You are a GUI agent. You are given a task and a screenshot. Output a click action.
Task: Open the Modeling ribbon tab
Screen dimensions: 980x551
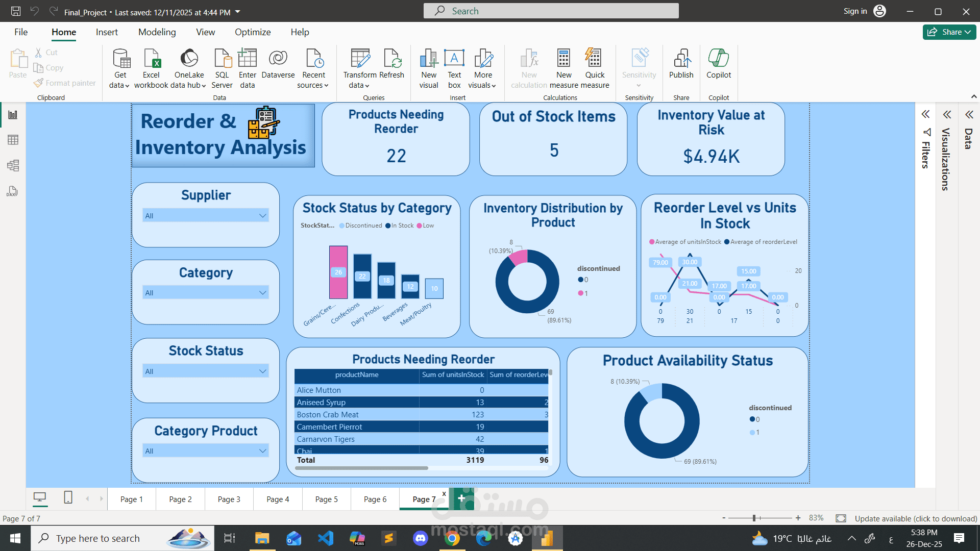(157, 32)
